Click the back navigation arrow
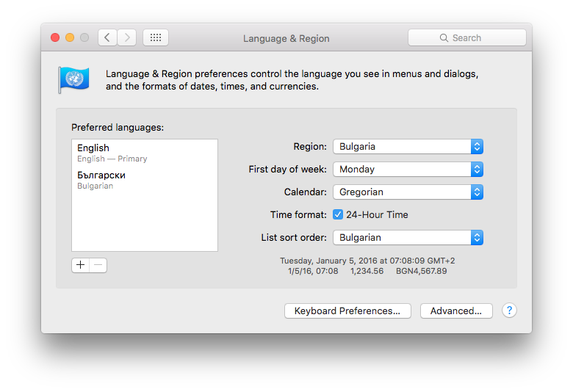 [107, 37]
